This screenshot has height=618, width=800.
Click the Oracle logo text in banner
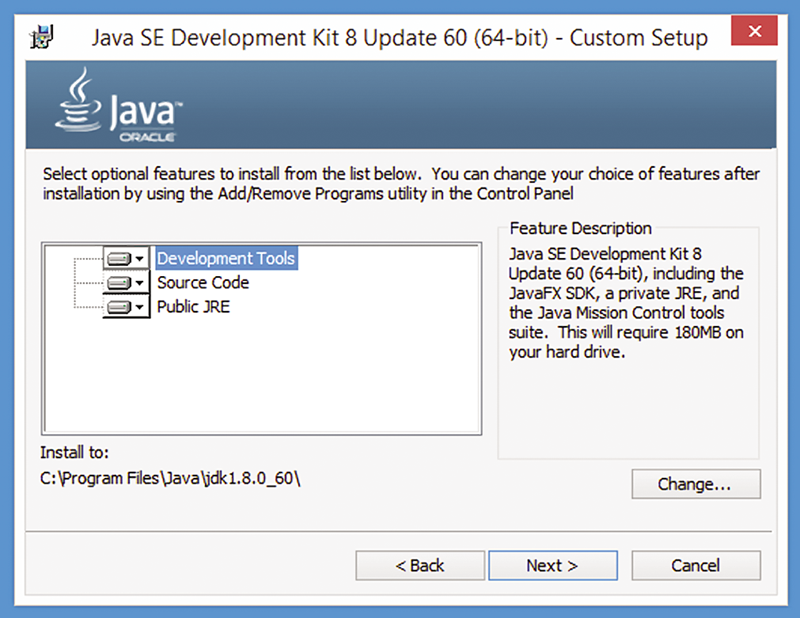[147, 137]
